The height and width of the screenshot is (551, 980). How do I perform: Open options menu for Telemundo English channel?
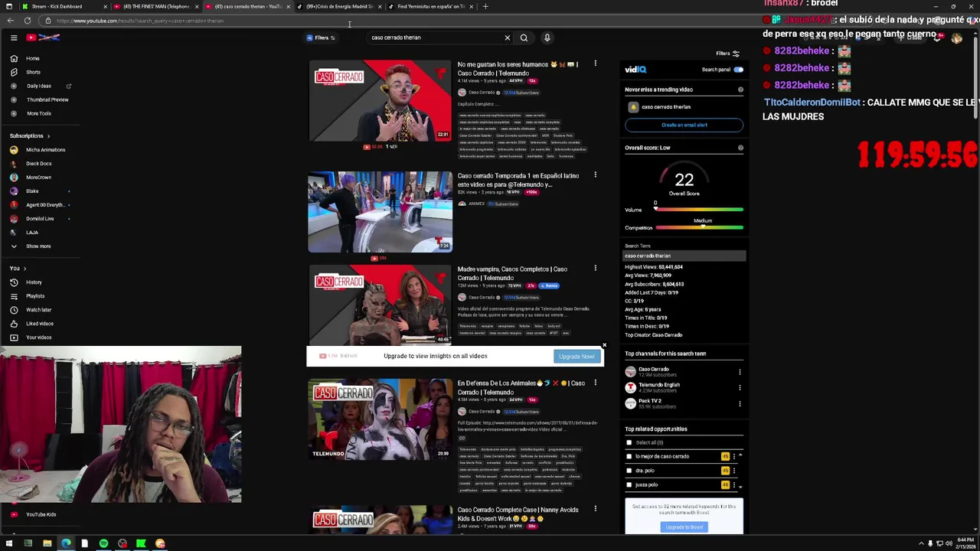(740, 388)
